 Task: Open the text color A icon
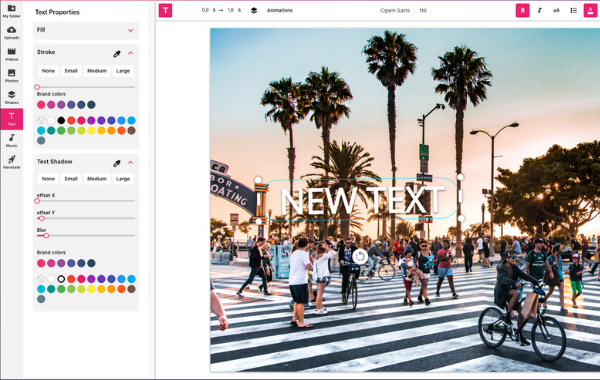(590, 10)
